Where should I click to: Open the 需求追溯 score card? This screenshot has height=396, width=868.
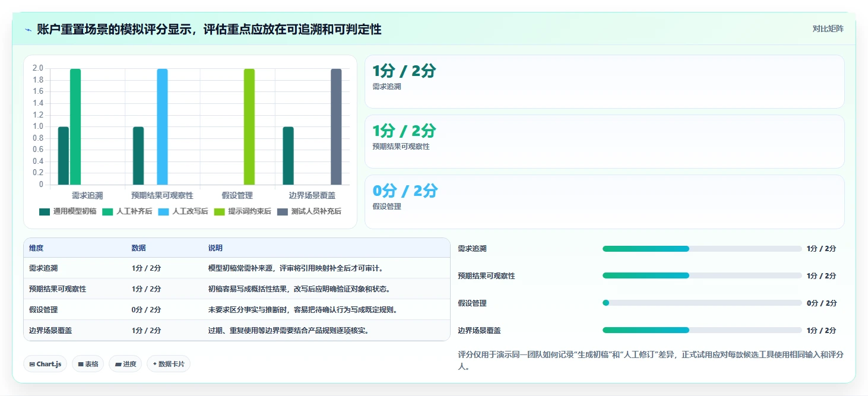click(x=604, y=82)
